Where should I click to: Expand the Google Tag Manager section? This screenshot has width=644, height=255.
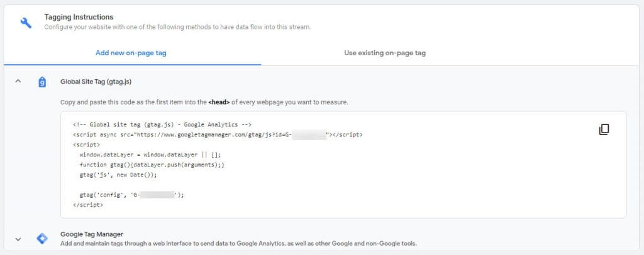point(18,239)
